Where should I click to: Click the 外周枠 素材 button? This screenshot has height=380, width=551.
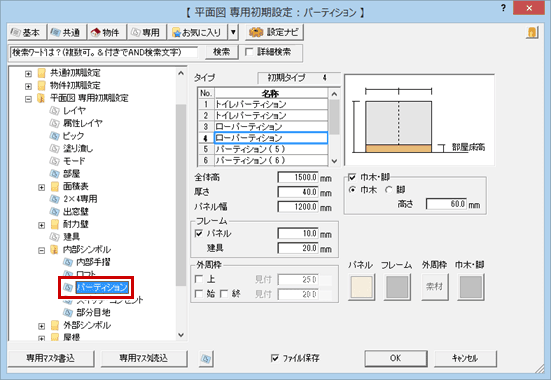435,287
